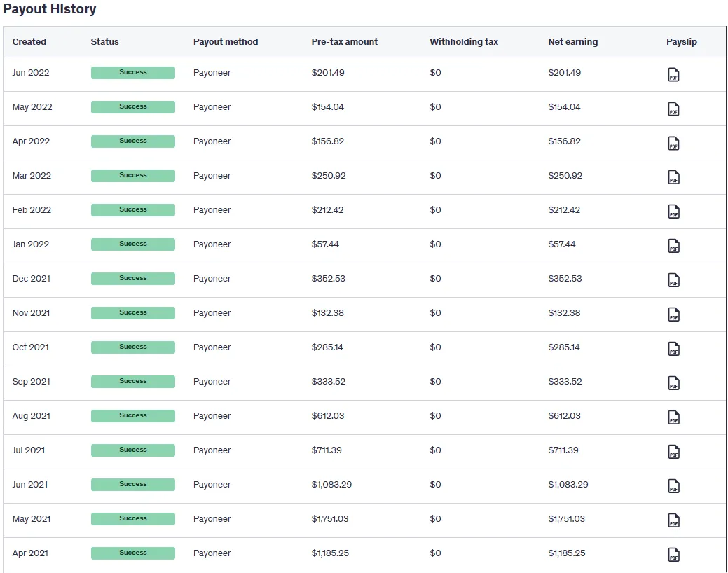Click the Pre-tax amount column header
The height and width of the screenshot is (573, 728).
(x=344, y=42)
